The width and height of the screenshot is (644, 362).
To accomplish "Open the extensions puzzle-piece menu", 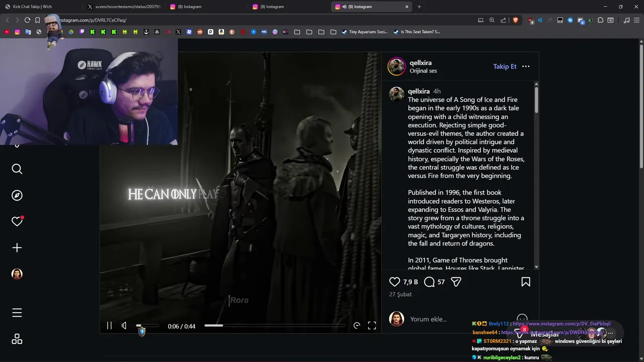I will pos(600,20).
